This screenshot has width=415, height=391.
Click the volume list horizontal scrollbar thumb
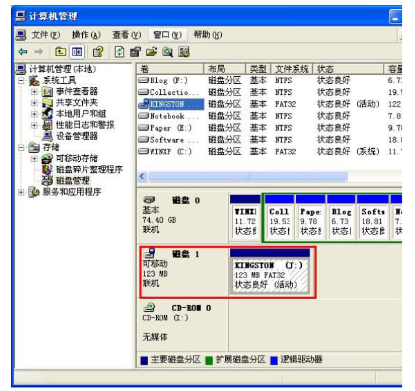(x=248, y=176)
